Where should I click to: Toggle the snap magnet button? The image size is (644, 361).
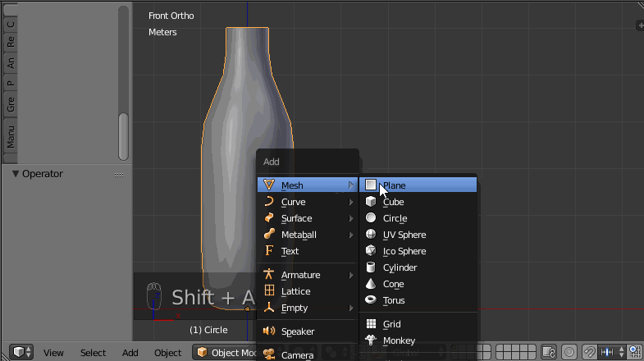(x=589, y=352)
